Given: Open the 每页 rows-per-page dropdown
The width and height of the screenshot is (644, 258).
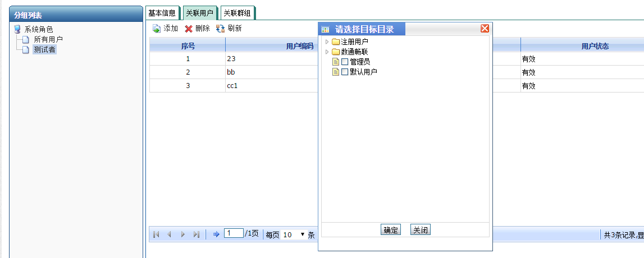Looking at the screenshot, I should [x=293, y=234].
